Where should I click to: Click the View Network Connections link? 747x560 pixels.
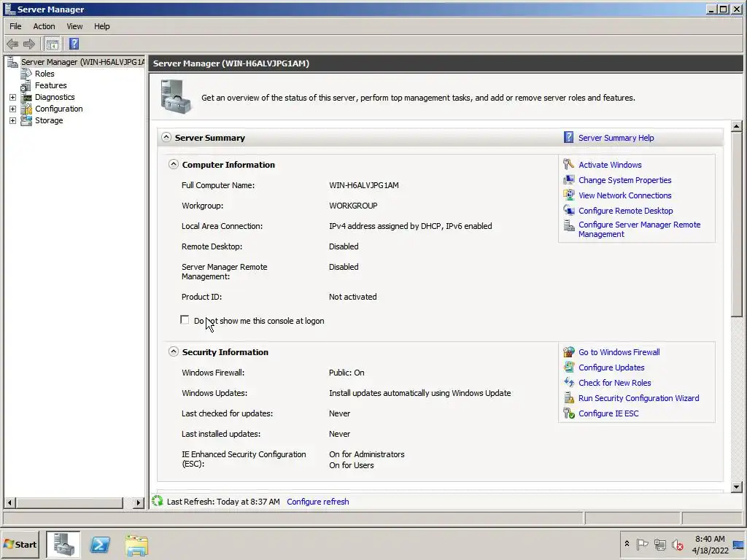(624, 195)
